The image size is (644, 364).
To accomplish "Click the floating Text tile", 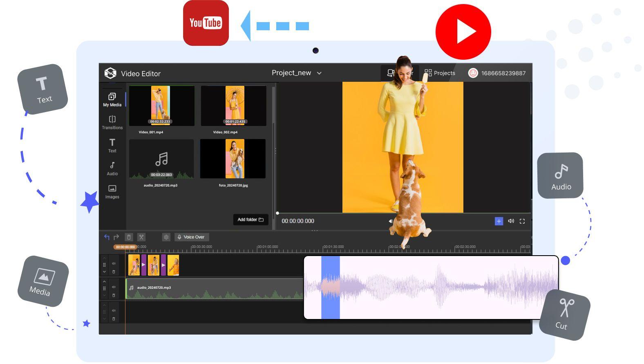I will pos(42,89).
